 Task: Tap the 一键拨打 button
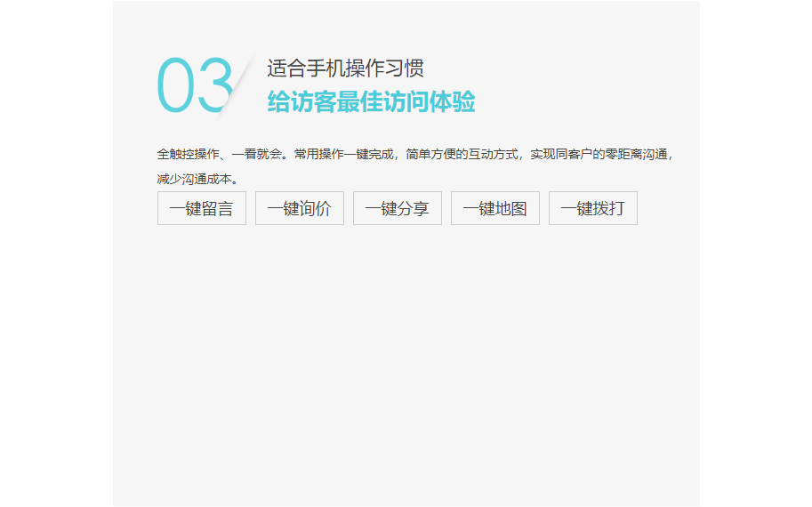[593, 208]
